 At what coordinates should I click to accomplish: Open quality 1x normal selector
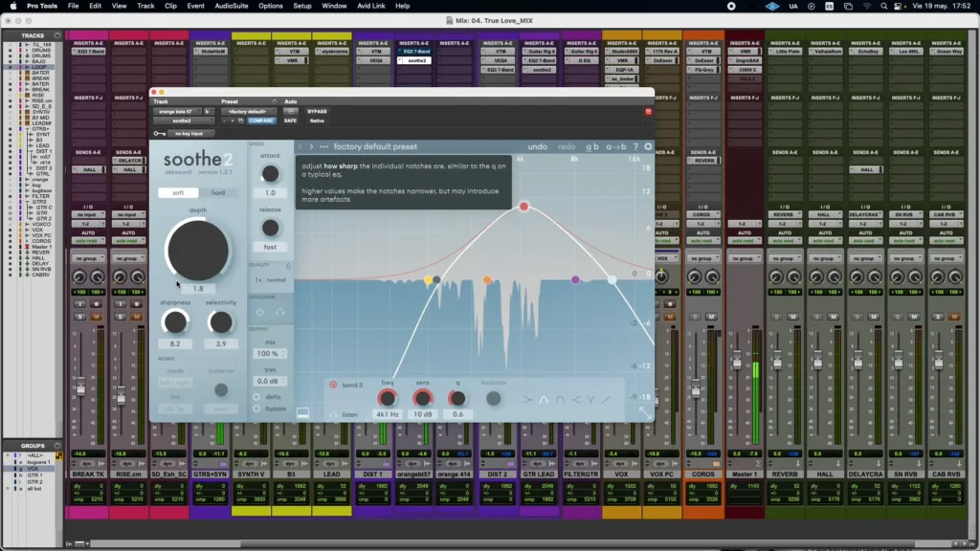(270, 280)
